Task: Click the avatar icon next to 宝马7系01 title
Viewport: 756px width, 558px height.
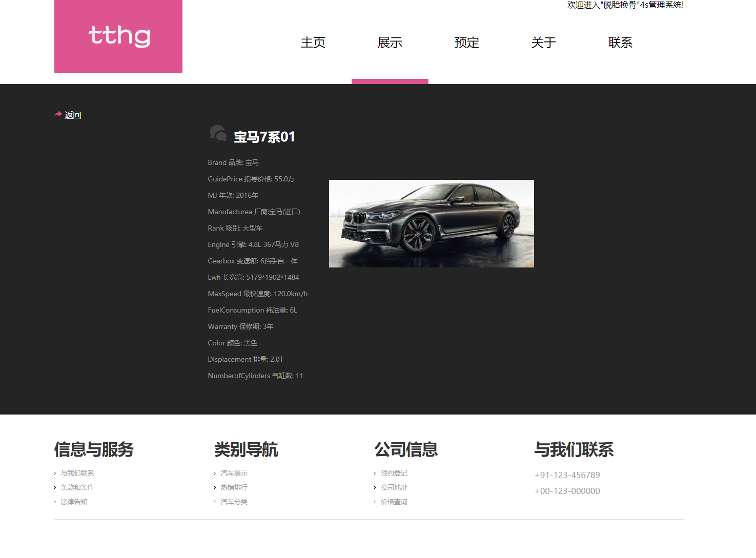Action: [218, 134]
